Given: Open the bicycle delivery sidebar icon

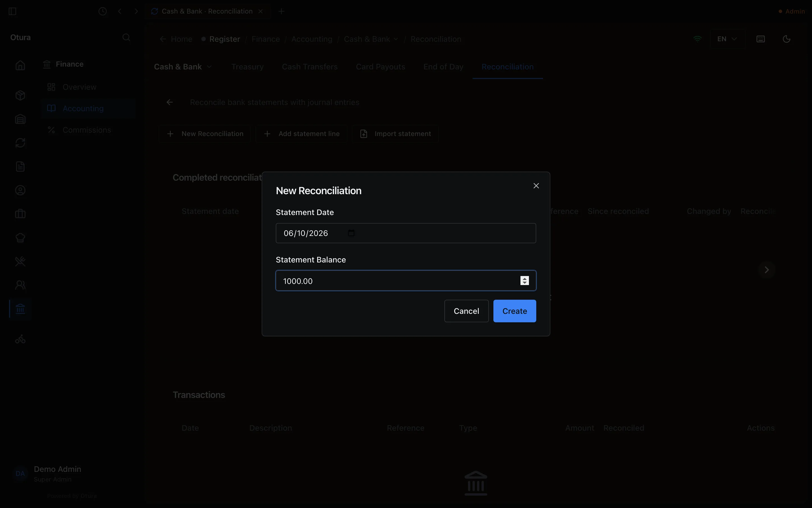Looking at the screenshot, I should click(20, 339).
